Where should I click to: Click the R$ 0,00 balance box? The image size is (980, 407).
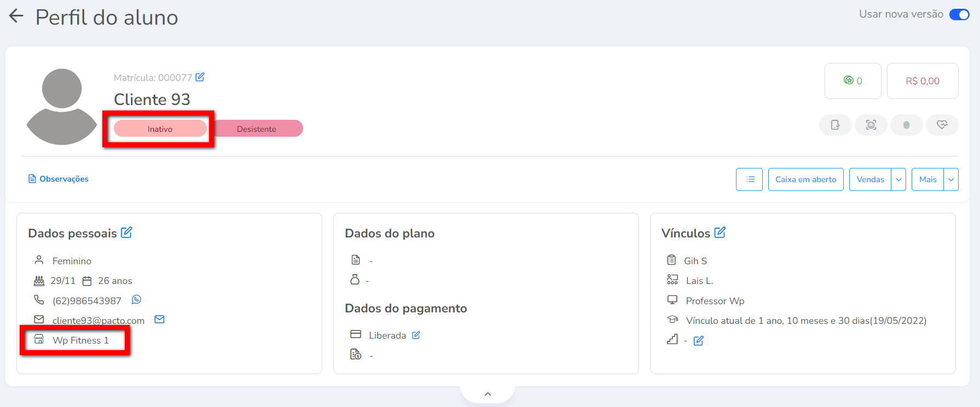(922, 81)
